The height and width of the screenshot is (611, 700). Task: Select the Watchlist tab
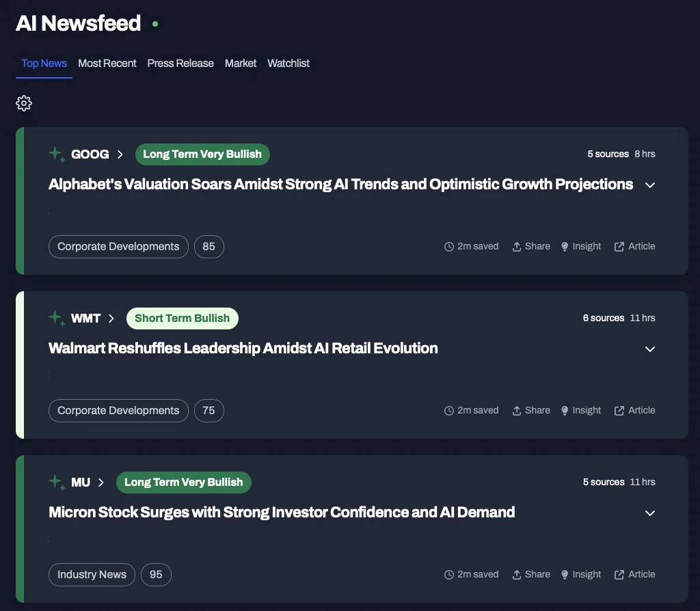(288, 64)
